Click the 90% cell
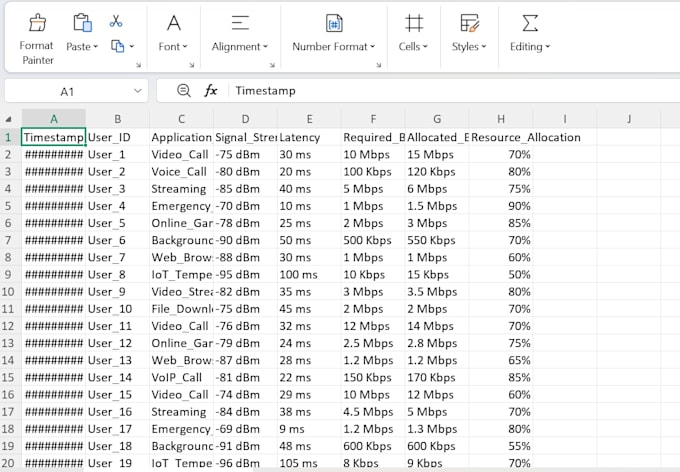The image size is (680, 472). coord(501,206)
